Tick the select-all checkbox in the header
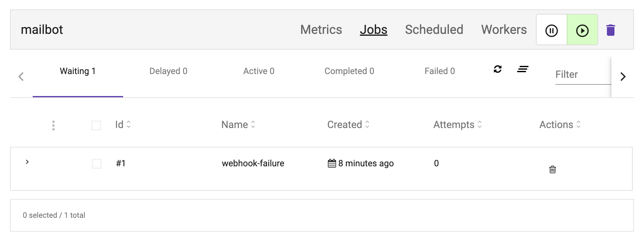 tap(96, 126)
